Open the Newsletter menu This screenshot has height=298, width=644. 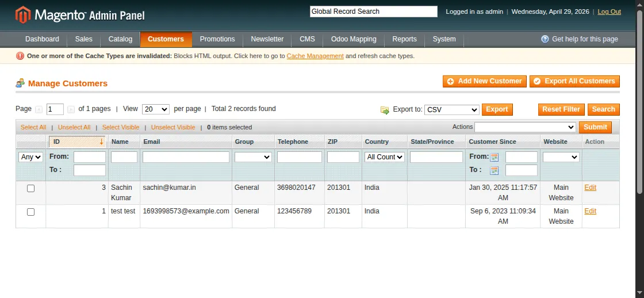point(267,39)
